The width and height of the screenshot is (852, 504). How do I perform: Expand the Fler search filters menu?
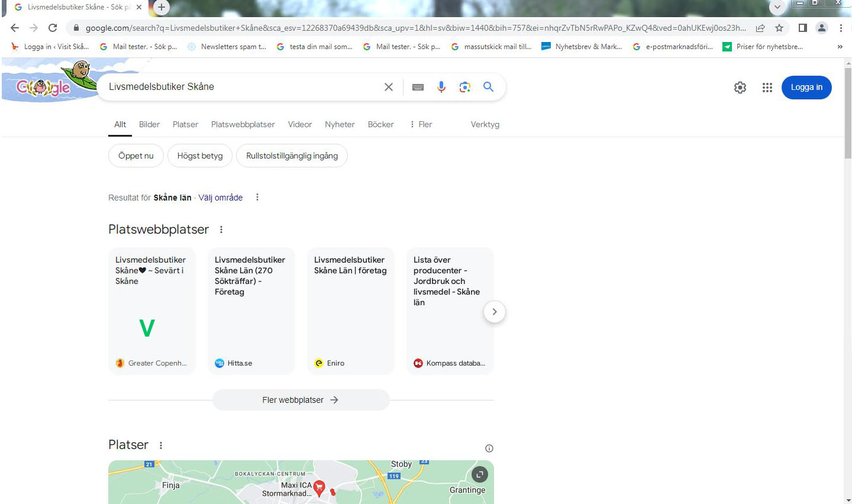pos(421,124)
